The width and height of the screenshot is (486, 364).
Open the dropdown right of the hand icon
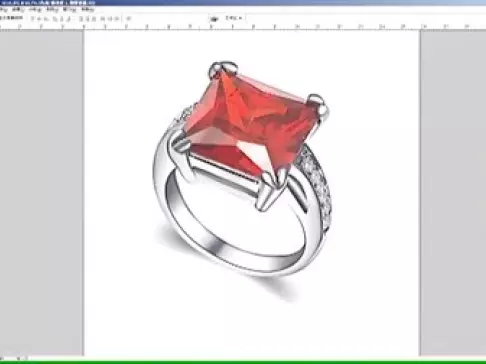pyautogui.click(x=234, y=18)
